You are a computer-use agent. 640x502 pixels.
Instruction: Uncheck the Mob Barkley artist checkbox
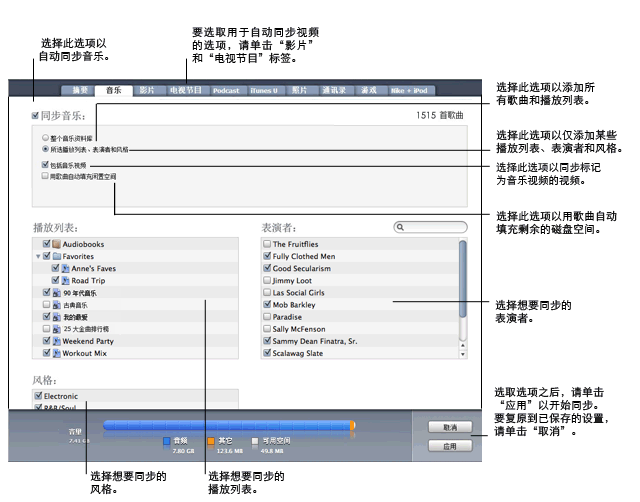click(x=267, y=304)
